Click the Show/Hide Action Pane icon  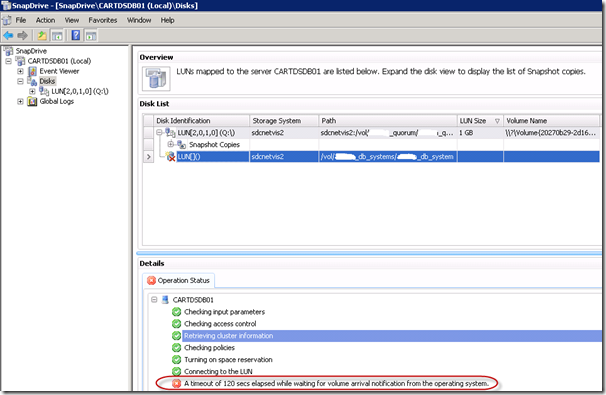(x=91, y=36)
